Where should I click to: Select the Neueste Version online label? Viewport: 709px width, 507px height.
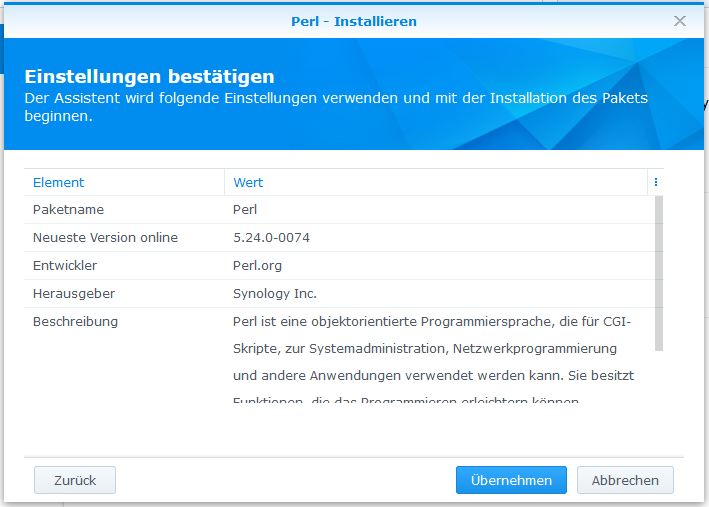pyautogui.click(x=105, y=237)
